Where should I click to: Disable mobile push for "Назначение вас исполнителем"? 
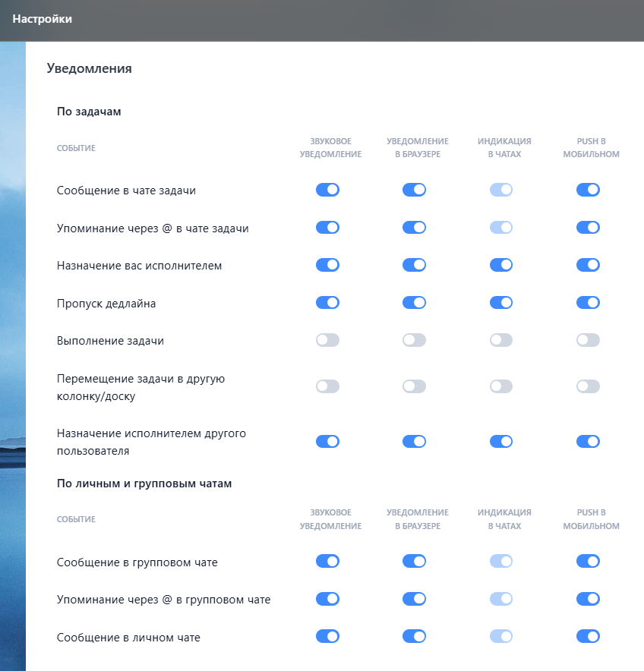coord(588,265)
